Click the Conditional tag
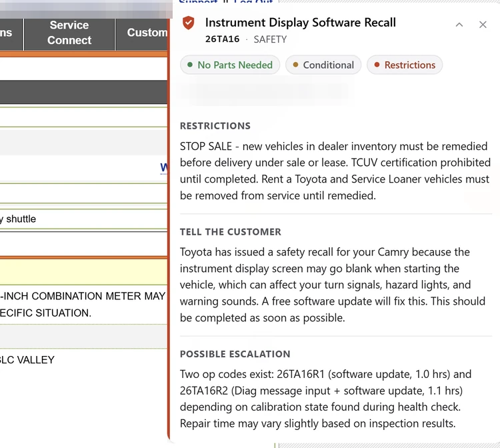The image size is (500, 448). point(323,65)
